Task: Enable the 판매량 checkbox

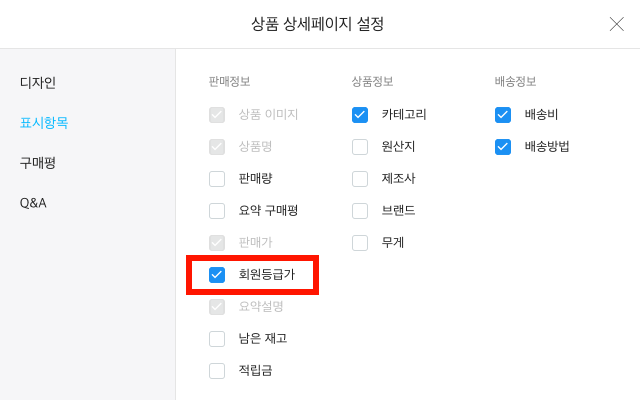Action: click(217, 178)
